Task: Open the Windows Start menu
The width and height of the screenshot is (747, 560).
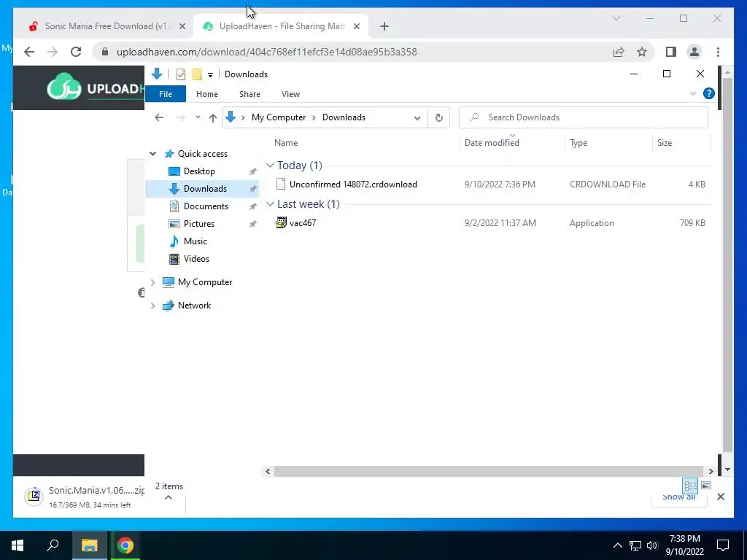Action: [18, 545]
